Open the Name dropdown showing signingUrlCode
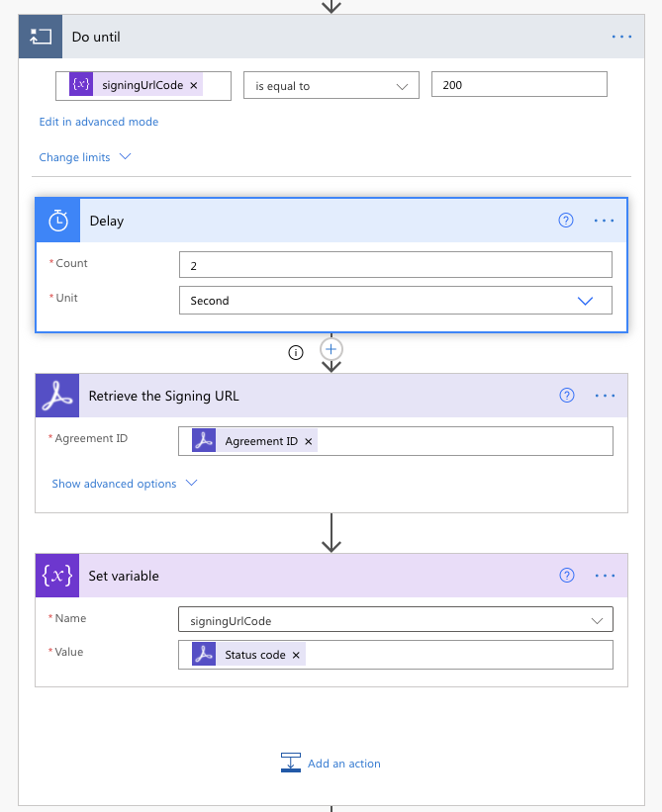Image resolution: width=662 pixels, height=812 pixels. point(395,620)
